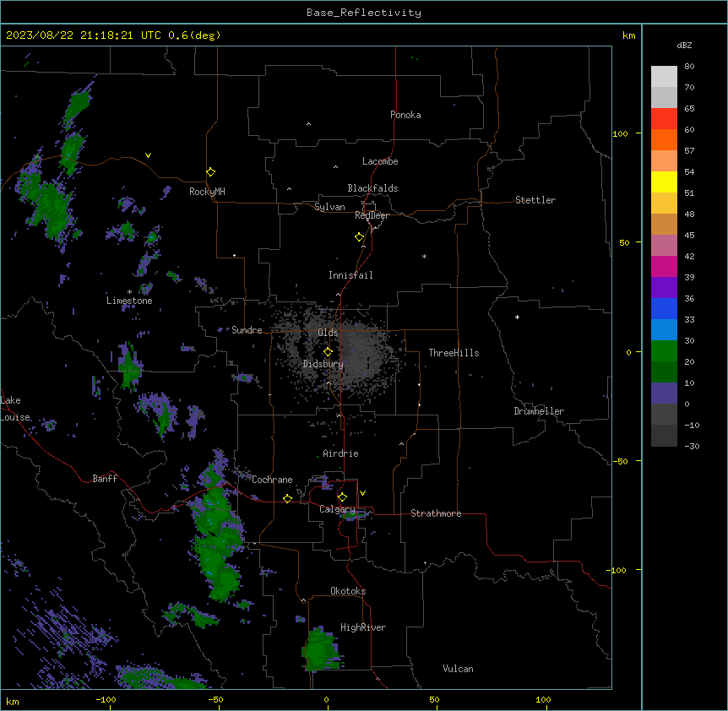Select the red 60-65 dBZ color swatch
Image resolution: width=728 pixels, height=711 pixels.
click(x=664, y=118)
